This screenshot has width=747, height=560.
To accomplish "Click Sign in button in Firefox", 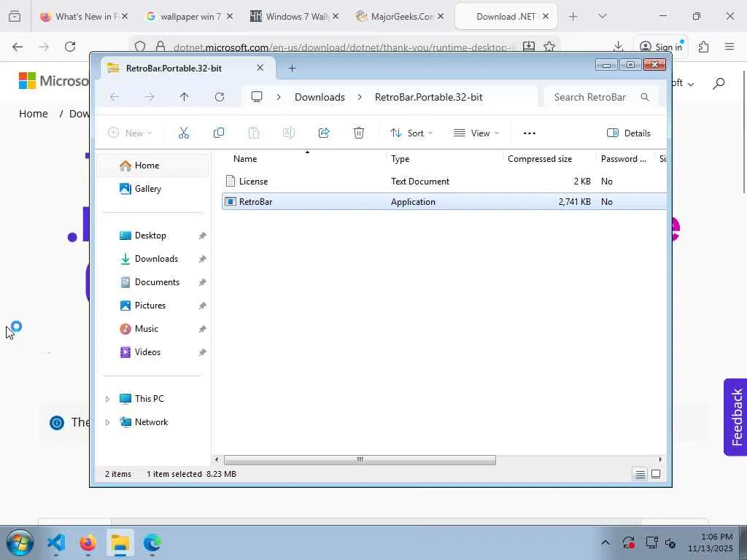I will [661, 46].
